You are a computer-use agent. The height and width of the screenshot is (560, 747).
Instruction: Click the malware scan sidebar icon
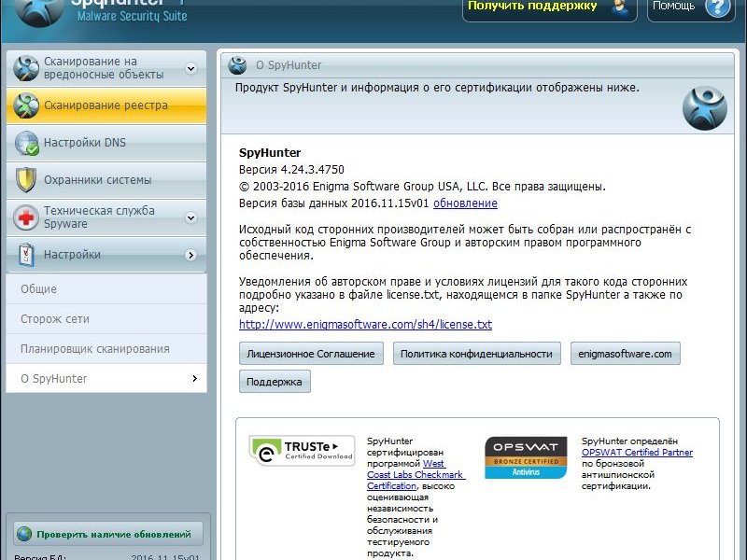pos(26,68)
